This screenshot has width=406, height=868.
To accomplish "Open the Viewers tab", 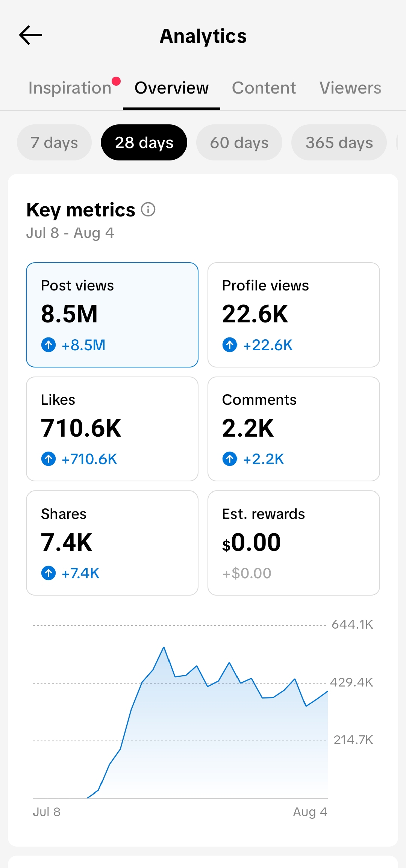I will pos(350,88).
